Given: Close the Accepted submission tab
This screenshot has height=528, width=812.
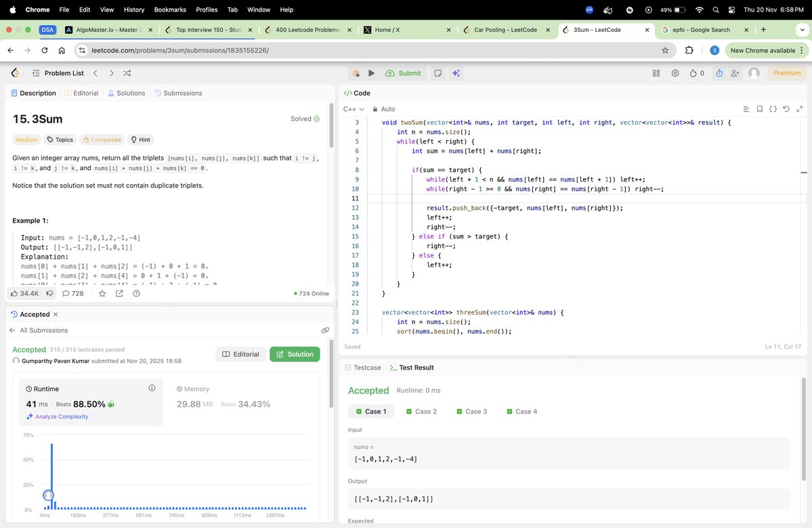Looking at the screenshot, I should click(56, 314).
